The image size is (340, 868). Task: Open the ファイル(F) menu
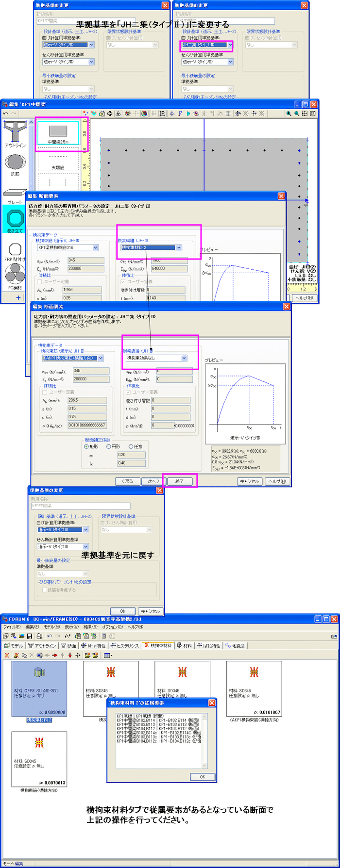12,627
